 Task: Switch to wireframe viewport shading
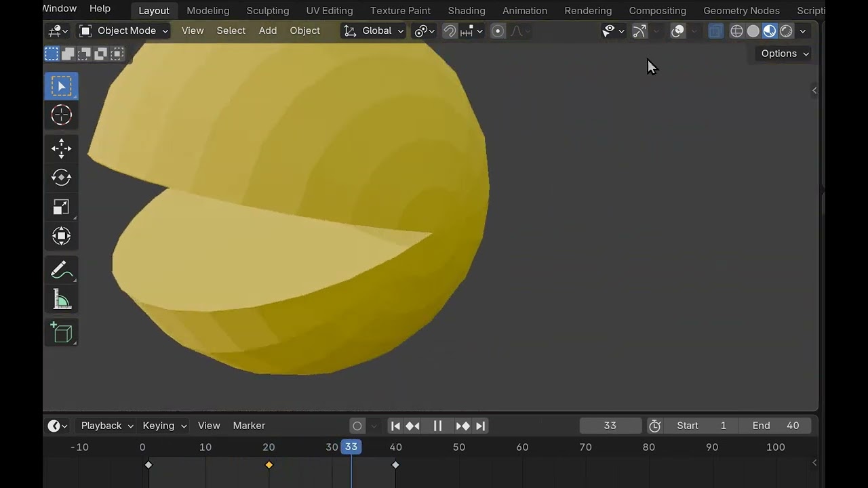[x=736, y=30]
